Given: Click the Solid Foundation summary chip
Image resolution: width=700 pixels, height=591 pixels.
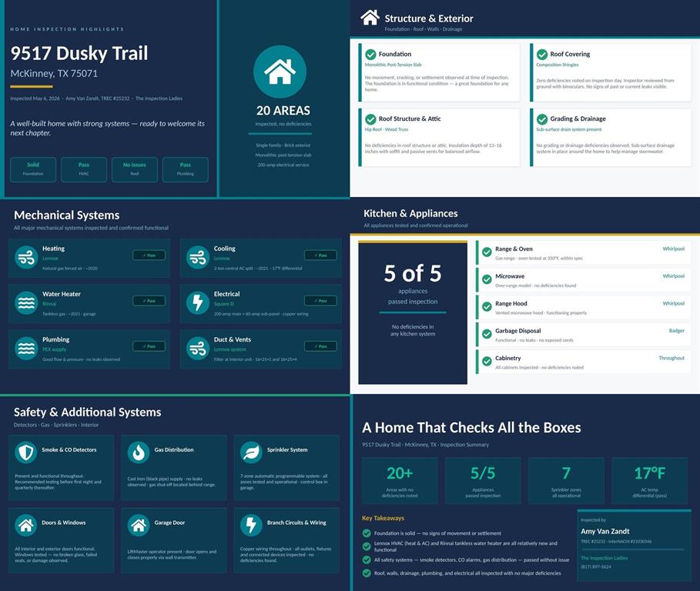Looking at the screenshot, I should pos(33,169).
